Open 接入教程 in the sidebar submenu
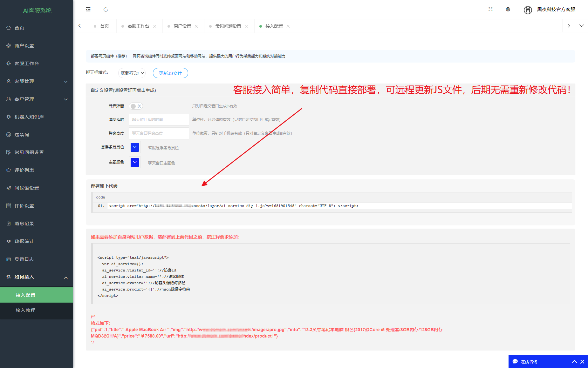Image resolution: width=588 pixels, height=368 pixels. coord(37,310)
